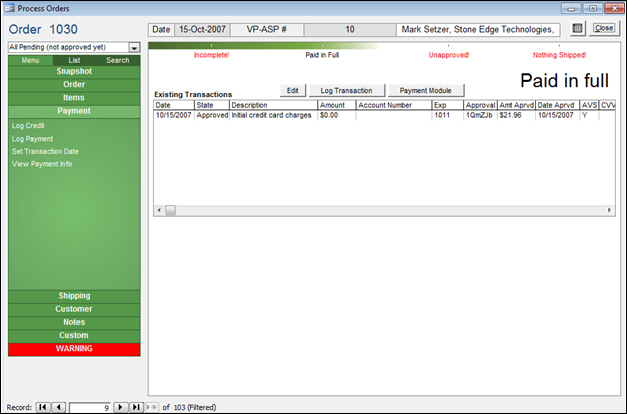Expand the Snapshot section

click(74, 72)
